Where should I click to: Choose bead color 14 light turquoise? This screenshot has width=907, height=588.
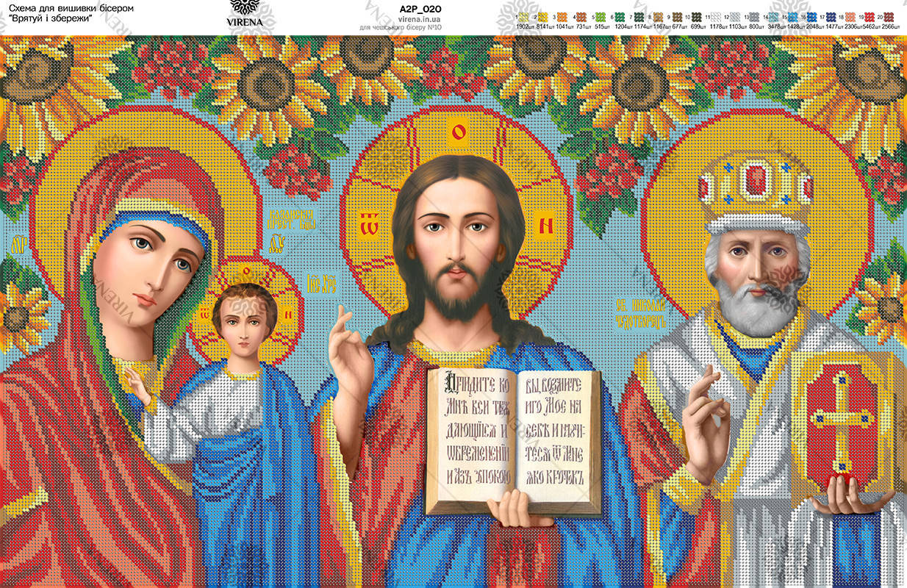tap(775, 17)
